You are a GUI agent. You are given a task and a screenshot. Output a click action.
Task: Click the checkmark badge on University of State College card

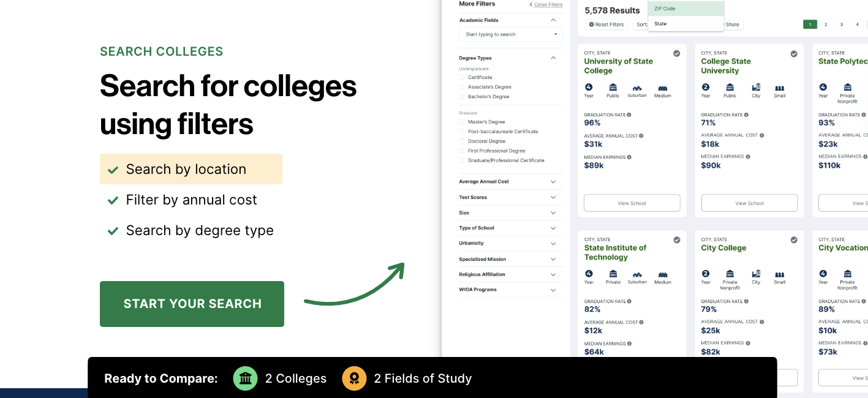pyautogui.click(x=676, y=53)
